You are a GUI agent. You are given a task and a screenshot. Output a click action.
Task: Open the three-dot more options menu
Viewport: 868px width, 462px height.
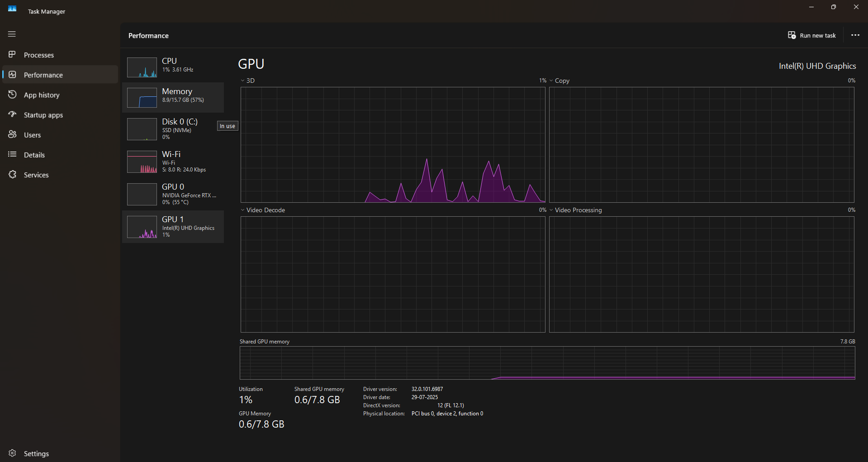[855, 35]
